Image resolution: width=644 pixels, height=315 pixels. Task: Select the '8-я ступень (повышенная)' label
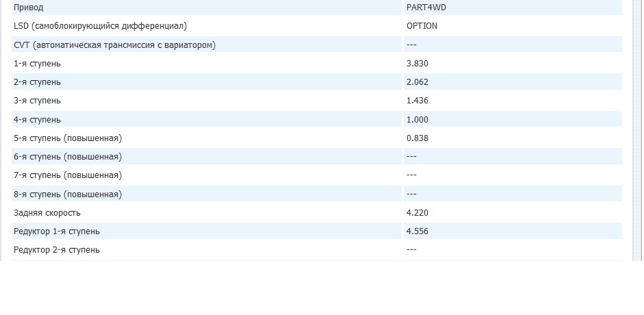(68, 194)
